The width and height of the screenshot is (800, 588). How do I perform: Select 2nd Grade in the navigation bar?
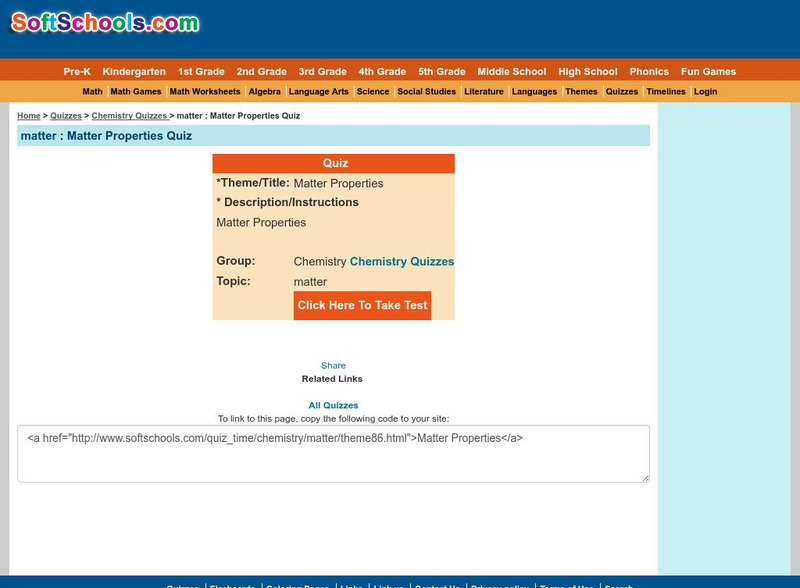click(261, 71)
